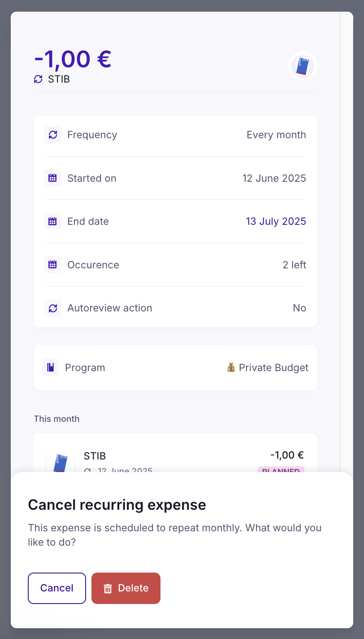Confirm with the red Delete button
This screenshot has width=364, height=639.
[126, 588]
